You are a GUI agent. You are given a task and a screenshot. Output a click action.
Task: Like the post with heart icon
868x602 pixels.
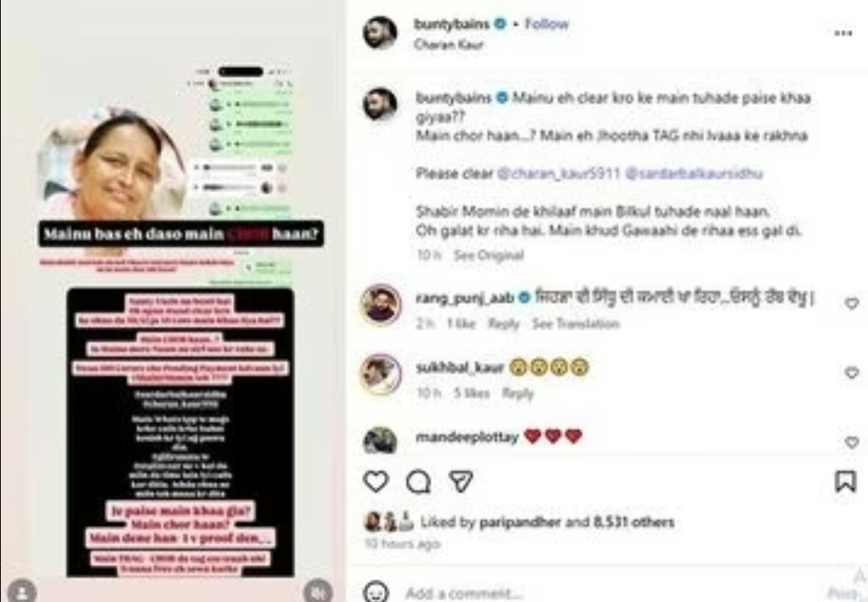pos(376,481)
